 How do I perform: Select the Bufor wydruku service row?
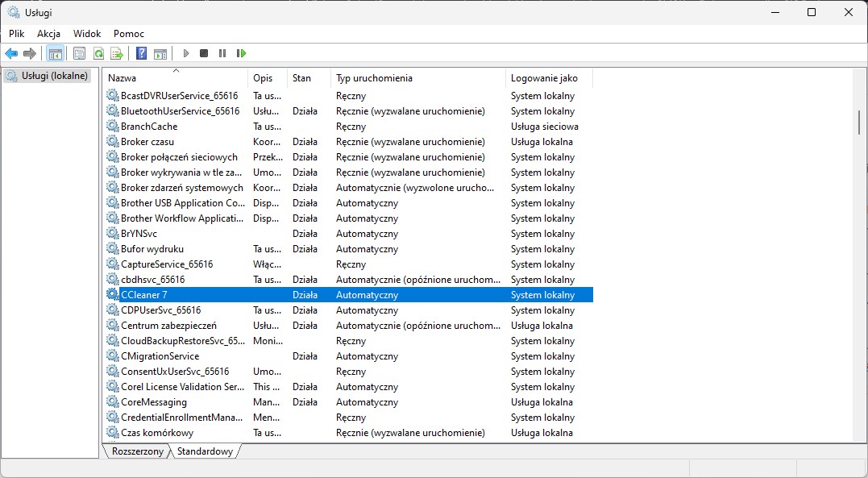coord(152,249)
